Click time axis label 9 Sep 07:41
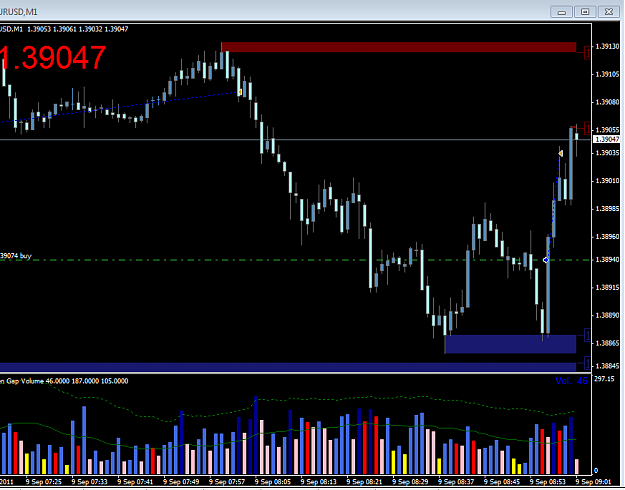 pyautogui.click(x=136, y=482)
